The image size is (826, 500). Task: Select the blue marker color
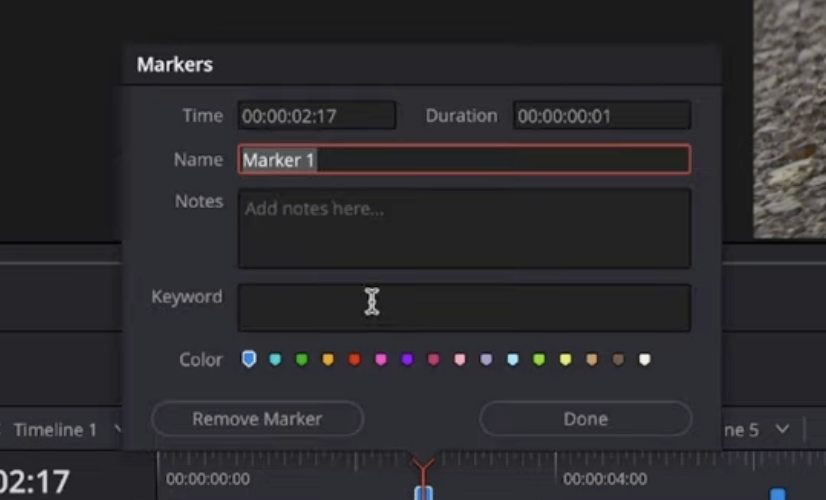[x=249, y=359]
